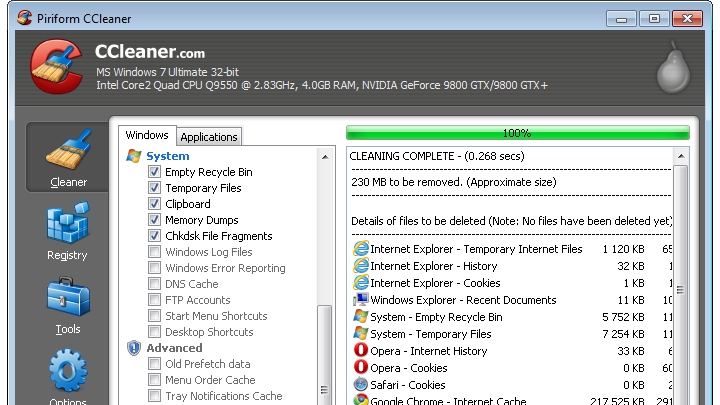Click the 217 525 KB size value
The image size is (720, 405).
pos(617,400)
